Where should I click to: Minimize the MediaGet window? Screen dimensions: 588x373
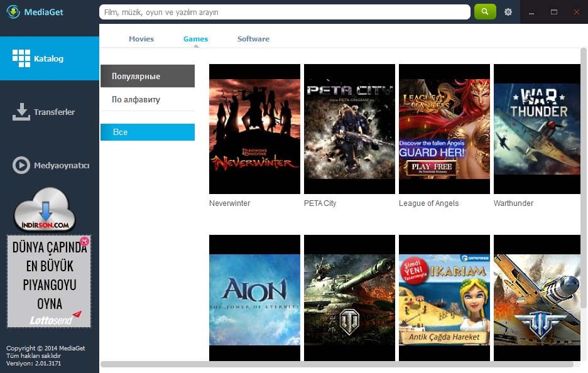pos(531,13)
